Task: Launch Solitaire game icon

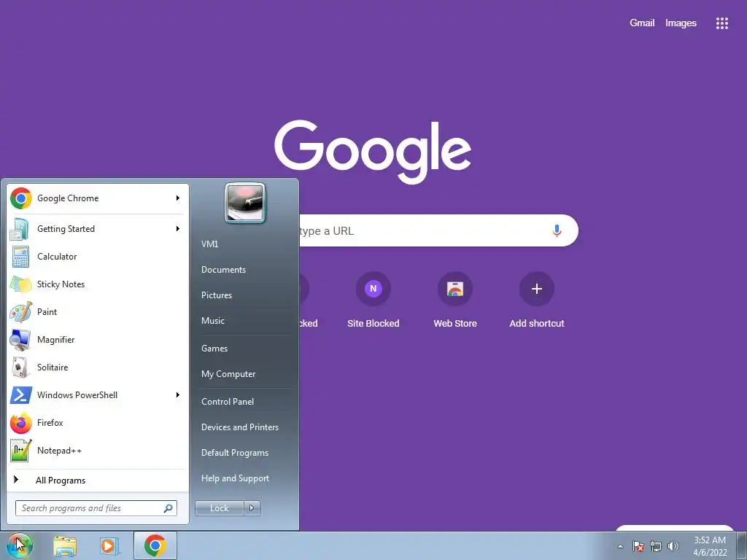Action: tap(20, 367)
